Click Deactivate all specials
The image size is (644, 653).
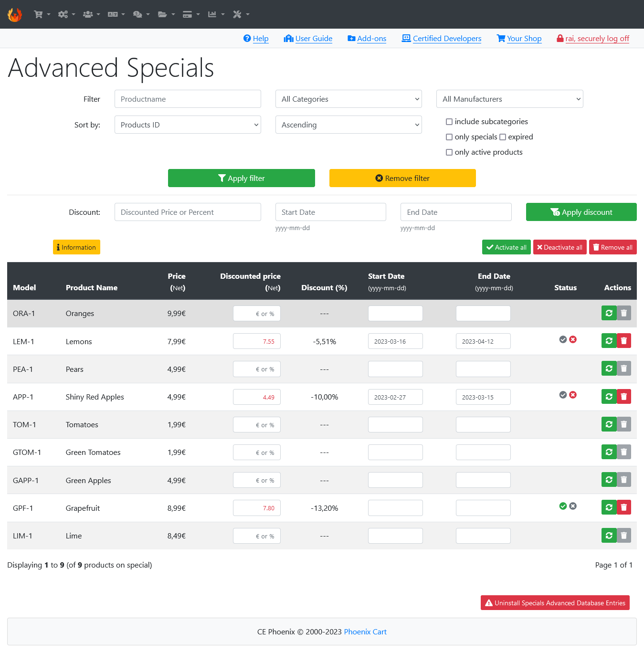(x=560, y=247)
